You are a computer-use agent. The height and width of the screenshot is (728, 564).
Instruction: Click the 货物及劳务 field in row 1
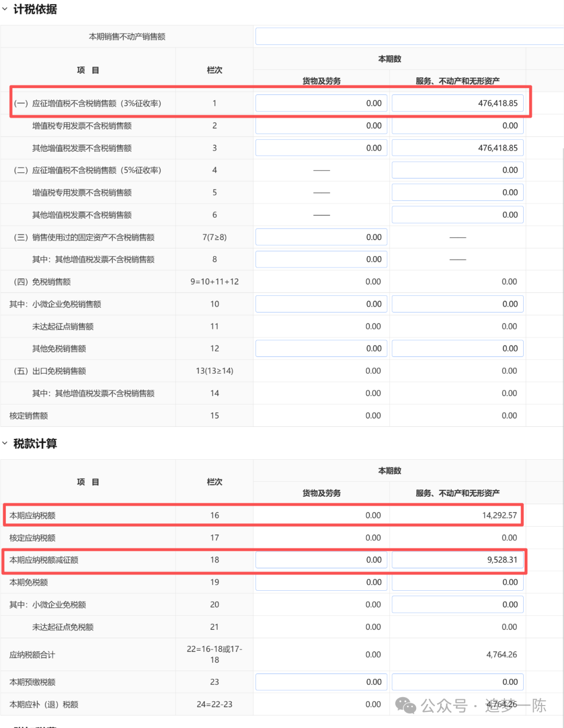(x=321, y=103)
